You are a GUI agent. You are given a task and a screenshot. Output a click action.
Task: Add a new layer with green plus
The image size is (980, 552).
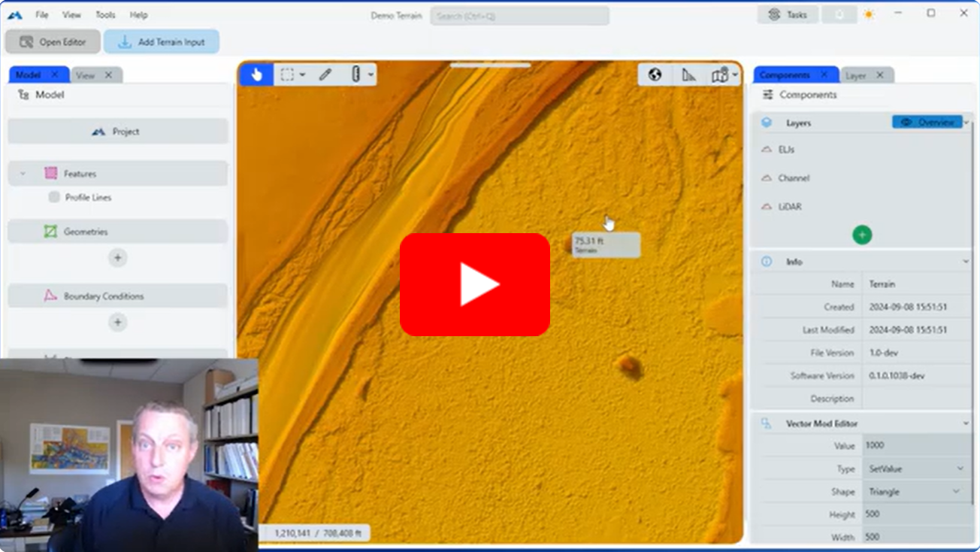(862, 235)
